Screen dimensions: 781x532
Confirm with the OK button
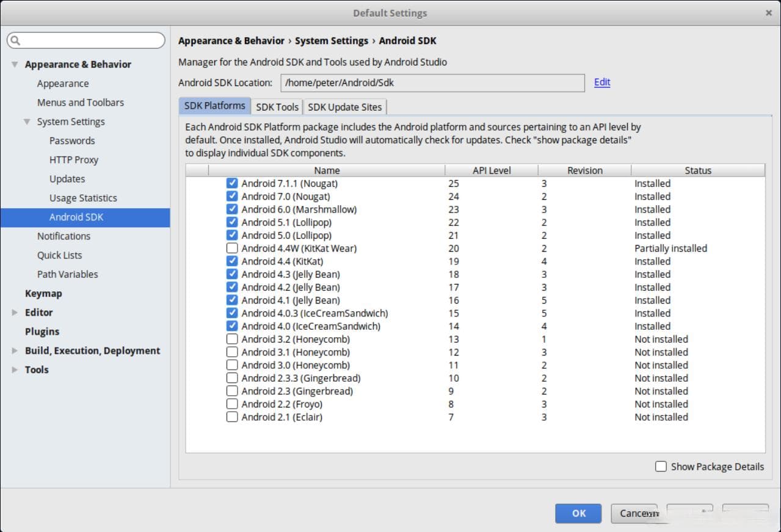pyautogui.click(x=578, y=513)
